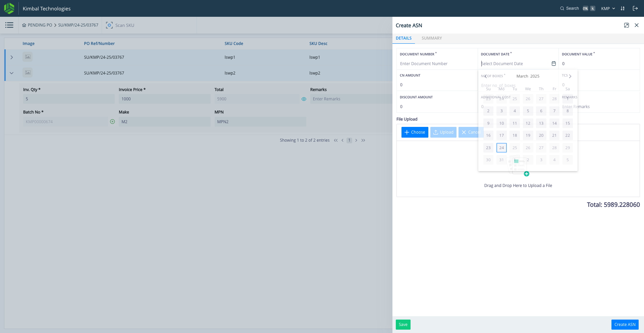Screen dimensions: 644x333
Task: Go to last page of entries
Action: point(363,140)
